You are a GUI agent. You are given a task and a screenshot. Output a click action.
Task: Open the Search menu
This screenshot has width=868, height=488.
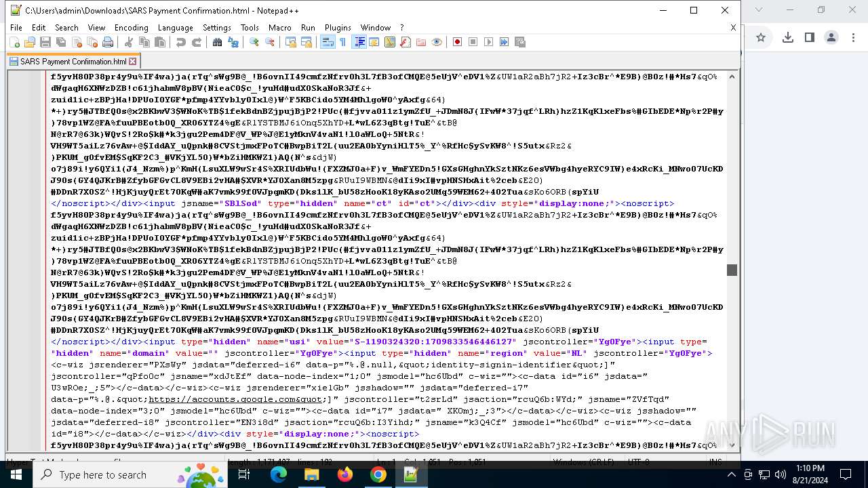click(66, 28)
